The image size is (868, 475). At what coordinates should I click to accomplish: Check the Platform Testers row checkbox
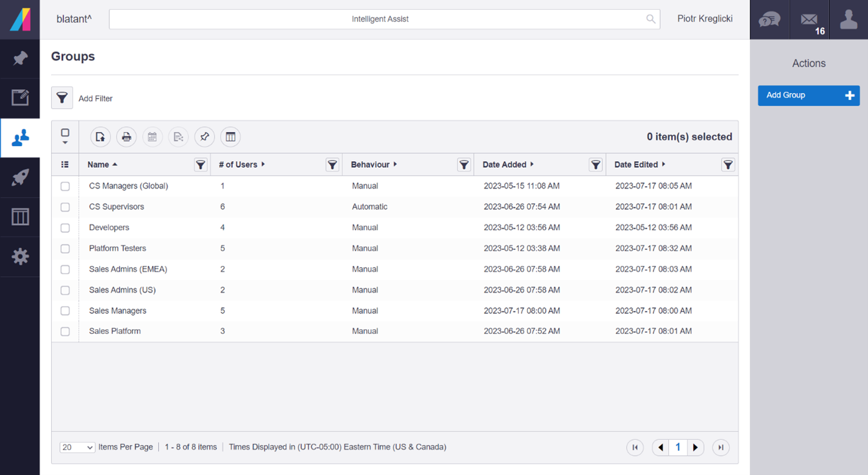pos(65,248)
